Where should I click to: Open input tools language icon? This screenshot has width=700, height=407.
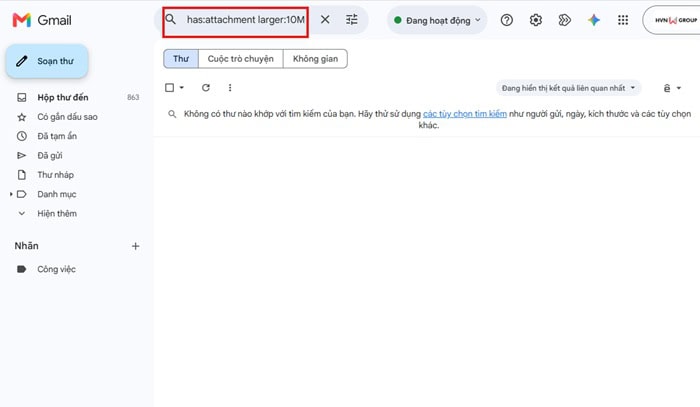(x=667, y=88)
